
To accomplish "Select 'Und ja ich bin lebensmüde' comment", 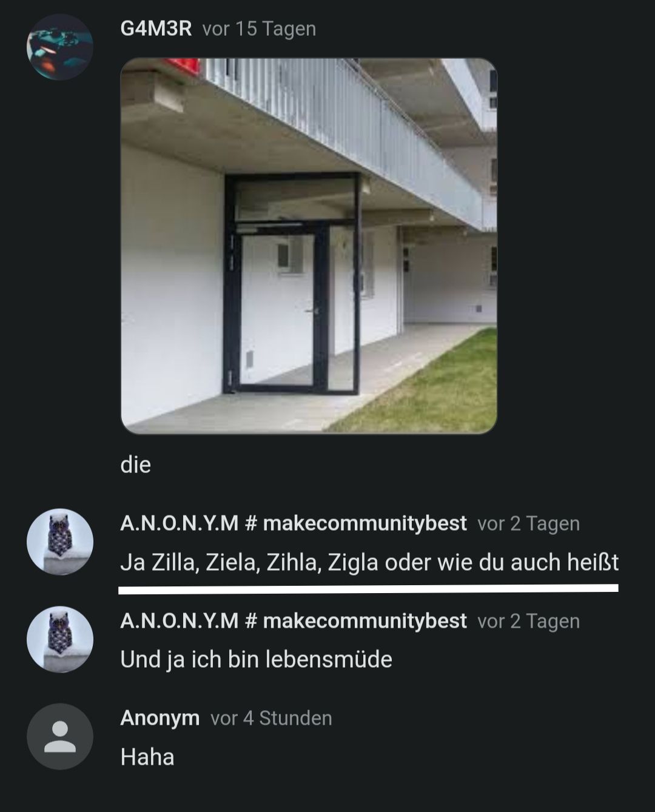I will [x=257, y=660].
